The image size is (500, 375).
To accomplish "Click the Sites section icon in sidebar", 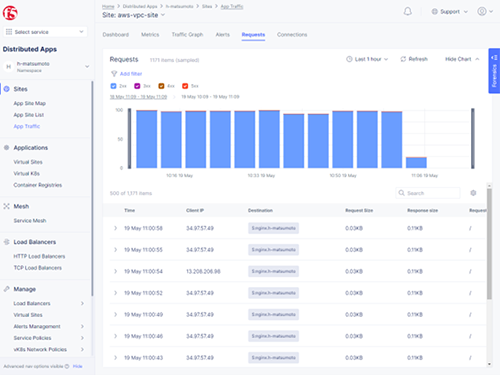I will tap(6, 89).
